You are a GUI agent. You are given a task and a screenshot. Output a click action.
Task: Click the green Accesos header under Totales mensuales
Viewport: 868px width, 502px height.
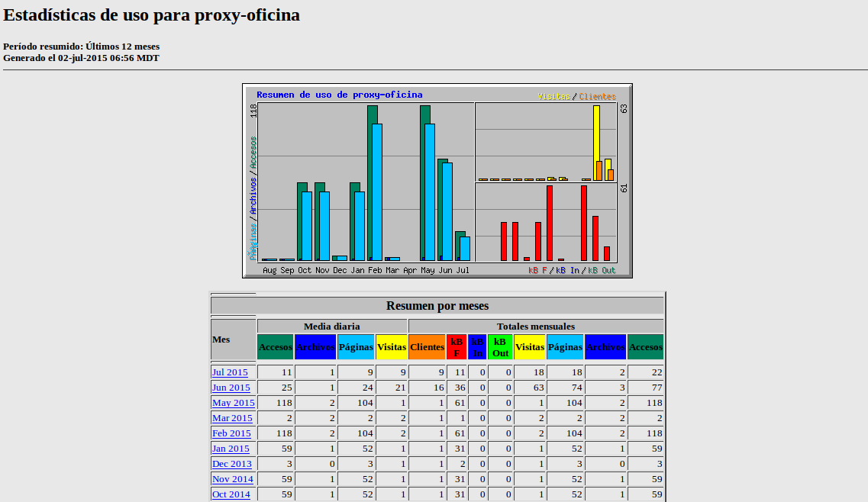pos(645,347)
